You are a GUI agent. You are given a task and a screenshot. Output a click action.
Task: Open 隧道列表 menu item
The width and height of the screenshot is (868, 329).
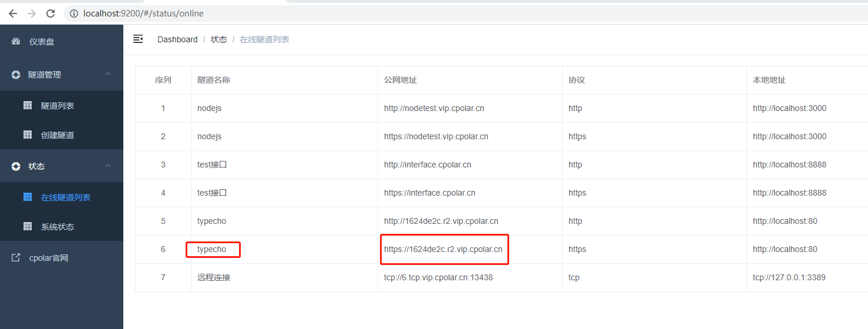tap(62, 106)
